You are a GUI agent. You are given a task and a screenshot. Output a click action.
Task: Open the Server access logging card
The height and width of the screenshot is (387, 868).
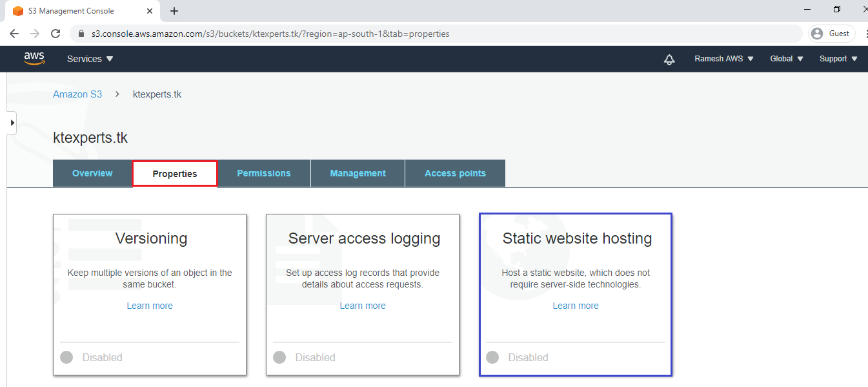click(x=363, y=295)
